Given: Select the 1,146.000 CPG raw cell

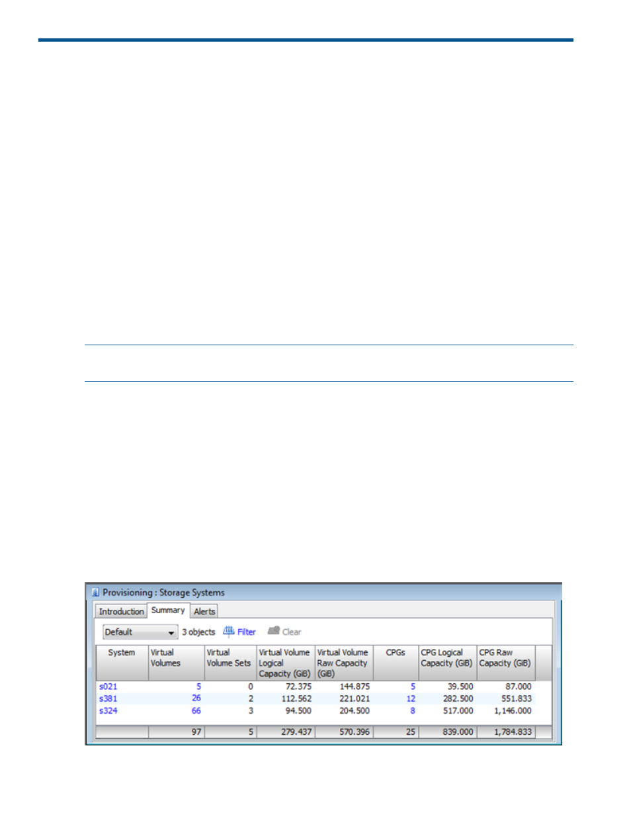Looking at the screenshot, I should pos(506,711).
